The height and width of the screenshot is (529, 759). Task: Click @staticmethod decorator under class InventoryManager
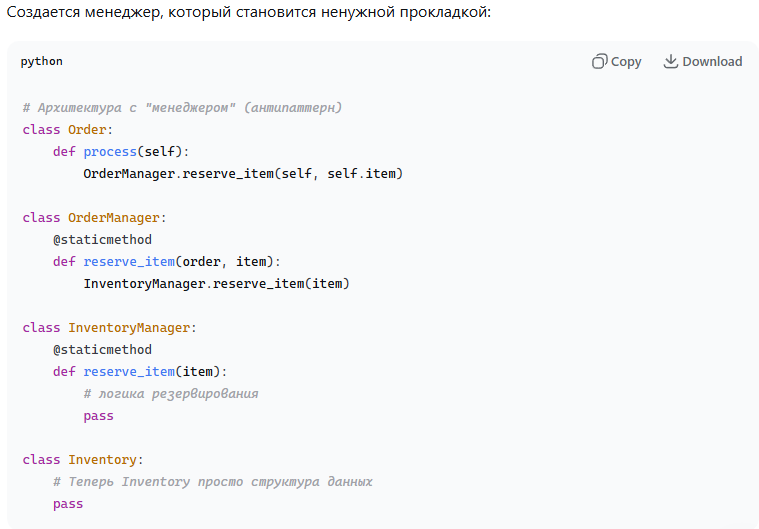102,350
